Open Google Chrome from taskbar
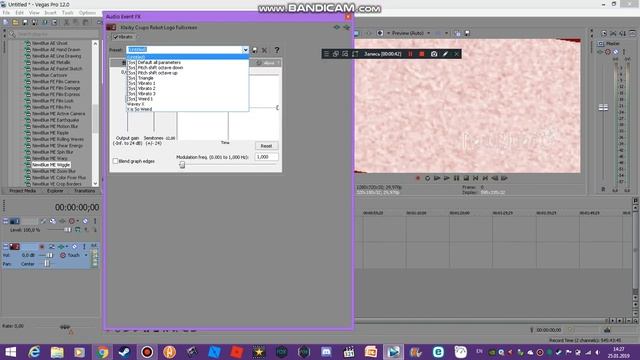Viewport: 640px width, 360px height. [102, 352]
